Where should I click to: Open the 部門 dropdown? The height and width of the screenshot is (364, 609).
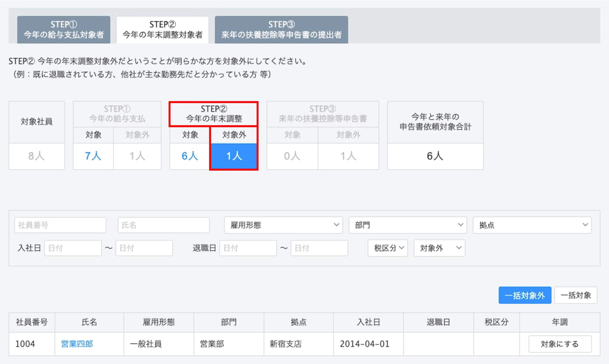pos(408,225)
